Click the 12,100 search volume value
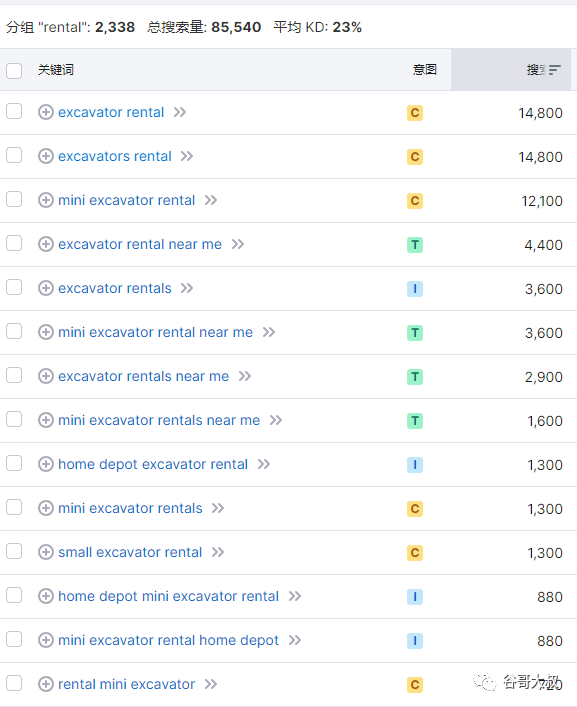577x707 pixels. tap(542, 201)
